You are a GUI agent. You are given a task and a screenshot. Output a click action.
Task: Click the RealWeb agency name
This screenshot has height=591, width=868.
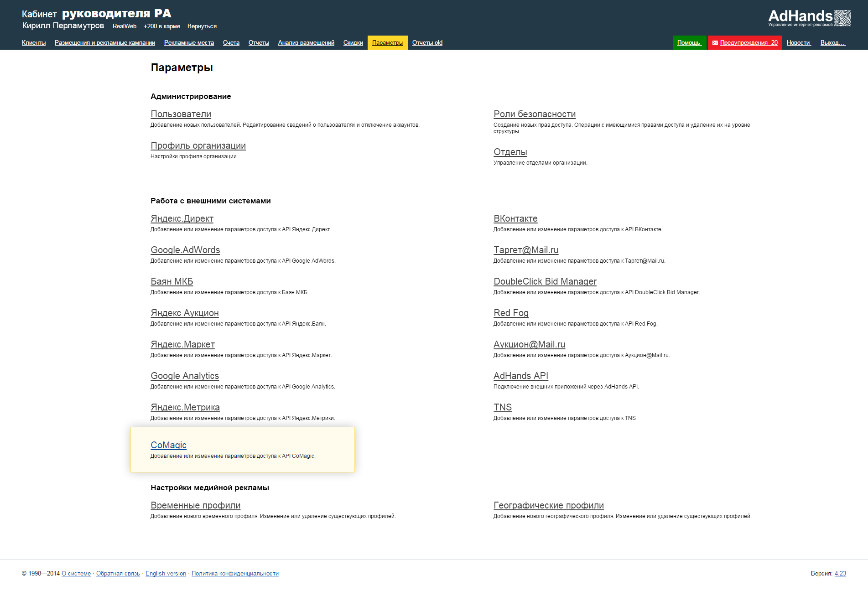(x=125, y=26)
